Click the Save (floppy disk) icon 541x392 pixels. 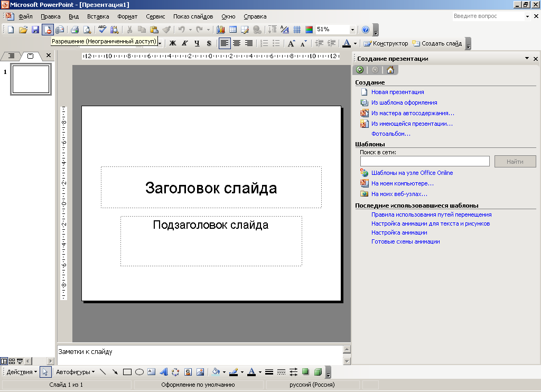(x=35, y=30)
